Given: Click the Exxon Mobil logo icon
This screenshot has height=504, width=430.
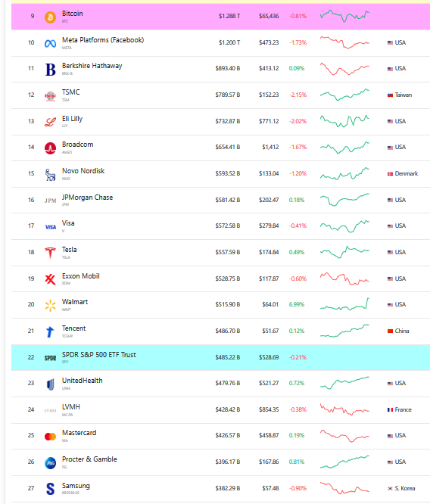Looking at the screenshot, I should (50, 279).
